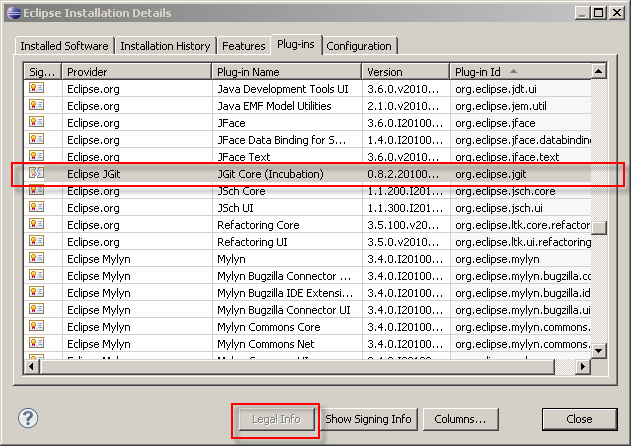Click the vertical scrollbar thumb
This screenshot has height=446, width=631.
[598, 227]
